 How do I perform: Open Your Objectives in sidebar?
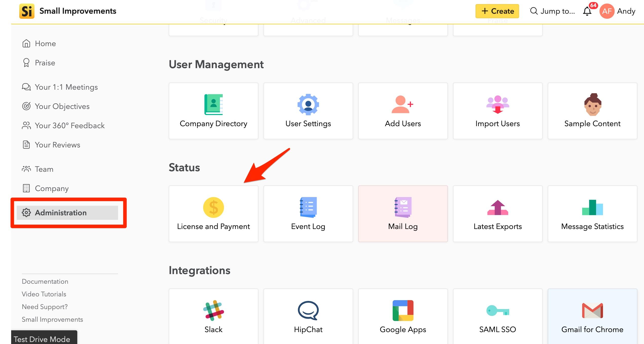click(x=56, y=106)
